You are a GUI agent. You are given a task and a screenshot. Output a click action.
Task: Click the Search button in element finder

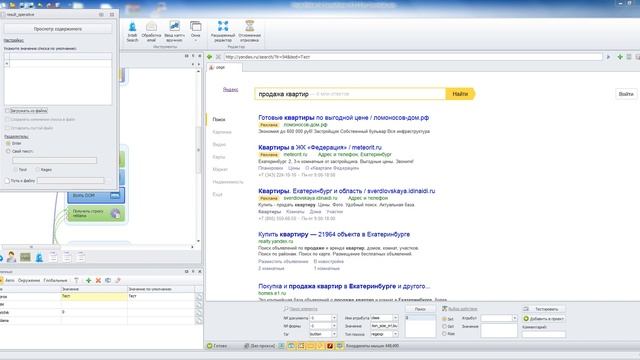click(420, 309)
